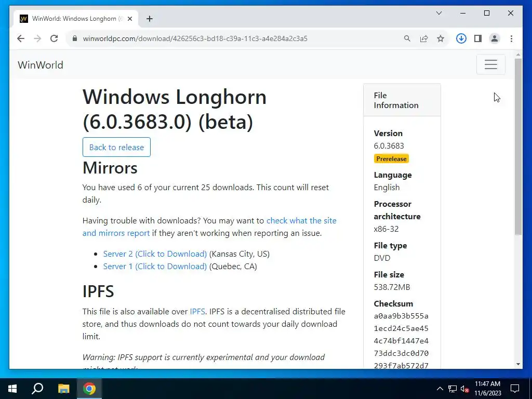Select checksum line a0aa9b3b555a

(401, 316)
